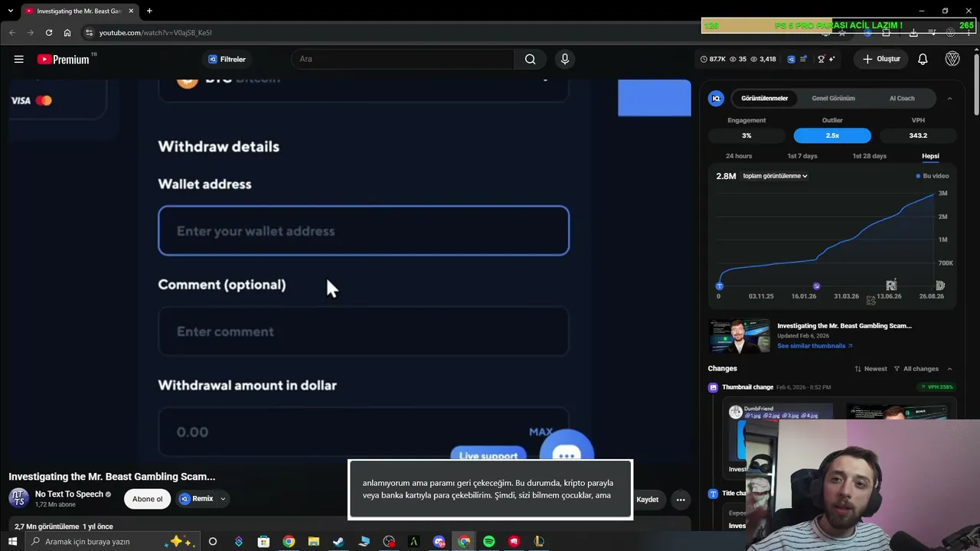
Task: Click the trophy icon in the header
Action: [x=822, y=59]
